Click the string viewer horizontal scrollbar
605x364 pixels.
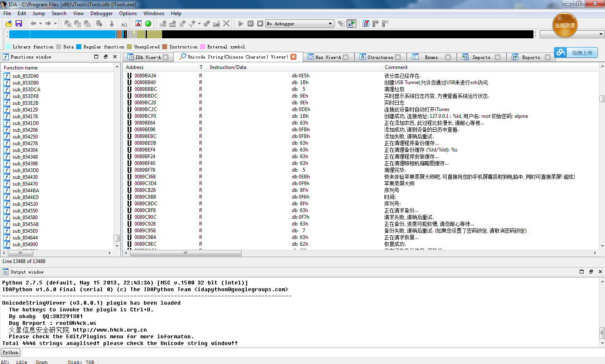(186, 253)
